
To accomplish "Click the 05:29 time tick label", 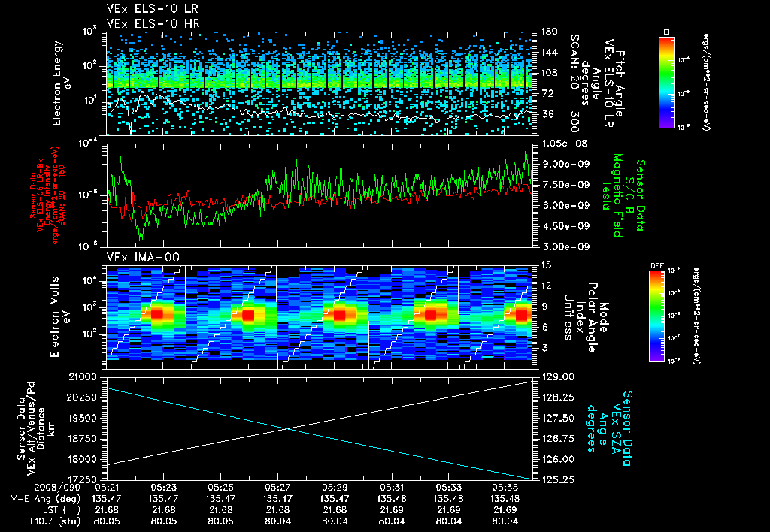I will pos(335,488).
